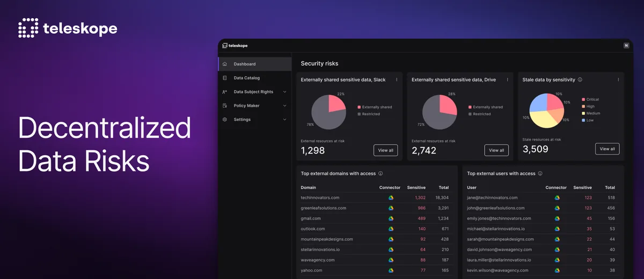Click Google Drive icon for jane@techinnovators.com row
This screenshot has height=279, width=644.
557,197
